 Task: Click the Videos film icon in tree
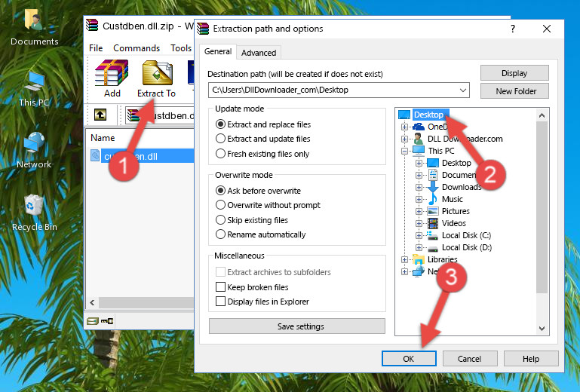pos(432,223)
